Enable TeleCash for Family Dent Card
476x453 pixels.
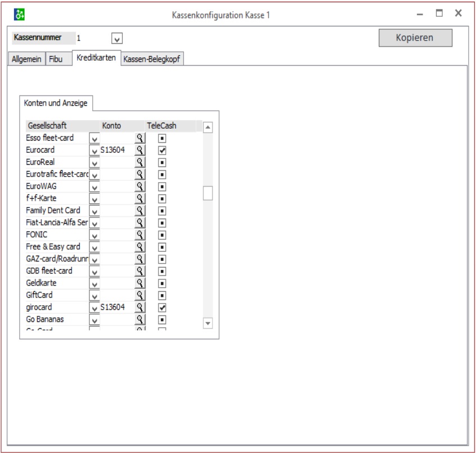(162, 210)
